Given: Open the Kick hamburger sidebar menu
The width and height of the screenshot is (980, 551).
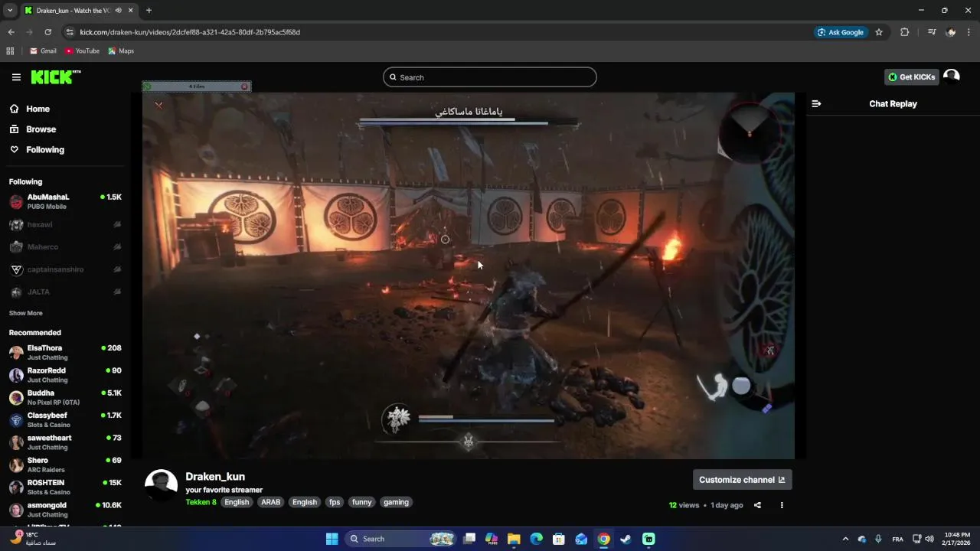Looking at the screenshot, I should (x=16, y=77).
